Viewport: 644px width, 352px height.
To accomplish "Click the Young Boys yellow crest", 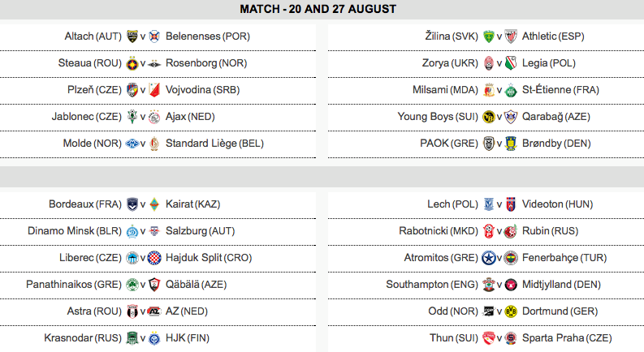I will (489, 117).
